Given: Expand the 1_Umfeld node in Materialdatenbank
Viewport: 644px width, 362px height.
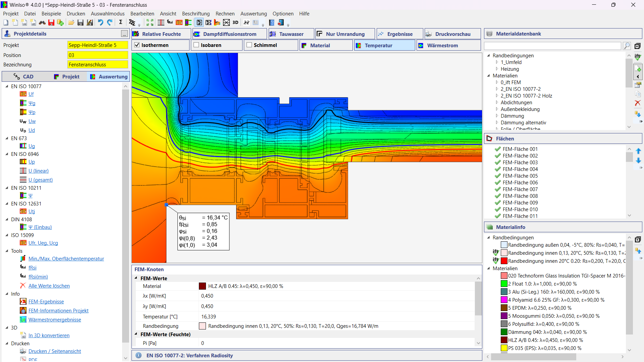Looking at the screenshot, I should click(497, 62).
